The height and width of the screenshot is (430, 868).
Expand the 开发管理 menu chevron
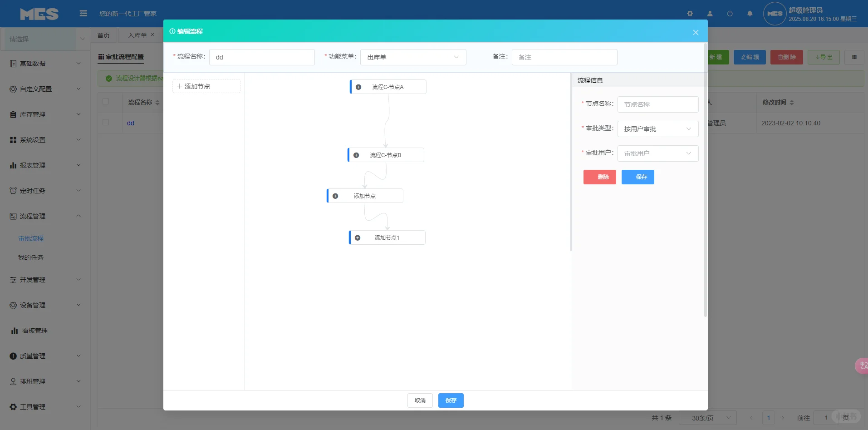(78, 279)
